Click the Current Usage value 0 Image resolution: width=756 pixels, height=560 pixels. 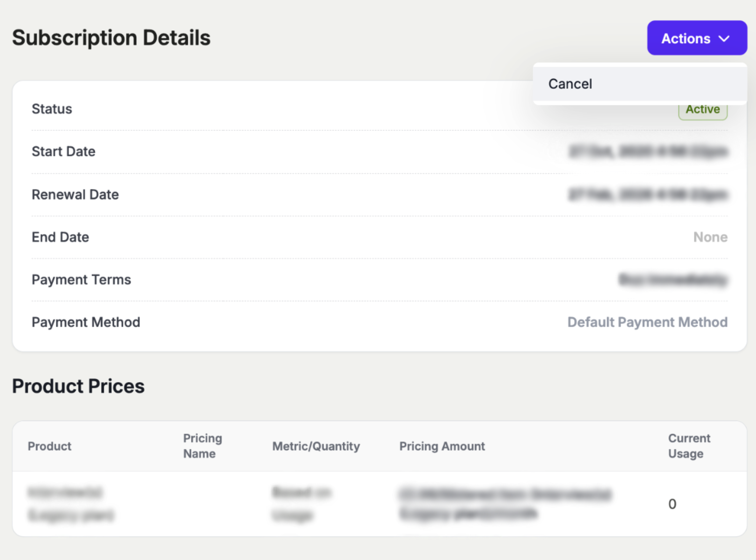672,504
